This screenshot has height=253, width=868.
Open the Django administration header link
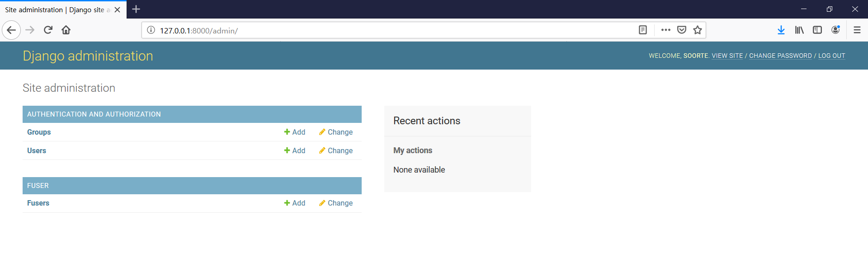[88, 56]
